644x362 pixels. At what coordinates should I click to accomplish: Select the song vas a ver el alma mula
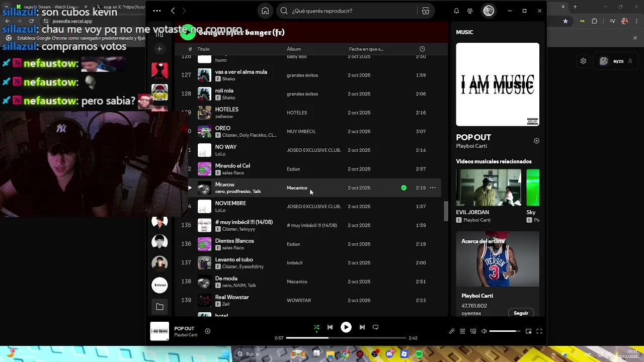click(241, 72)
